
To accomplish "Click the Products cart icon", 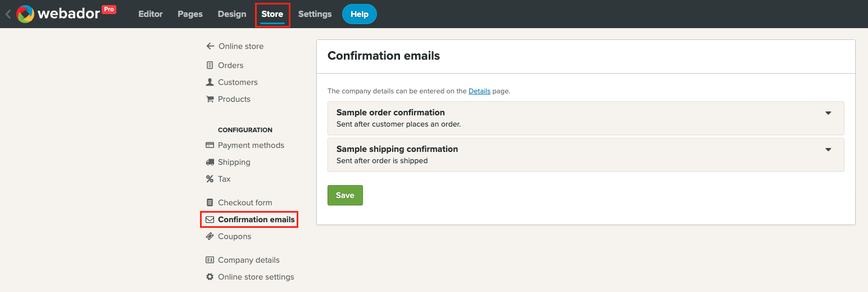I will click(210, 99).
